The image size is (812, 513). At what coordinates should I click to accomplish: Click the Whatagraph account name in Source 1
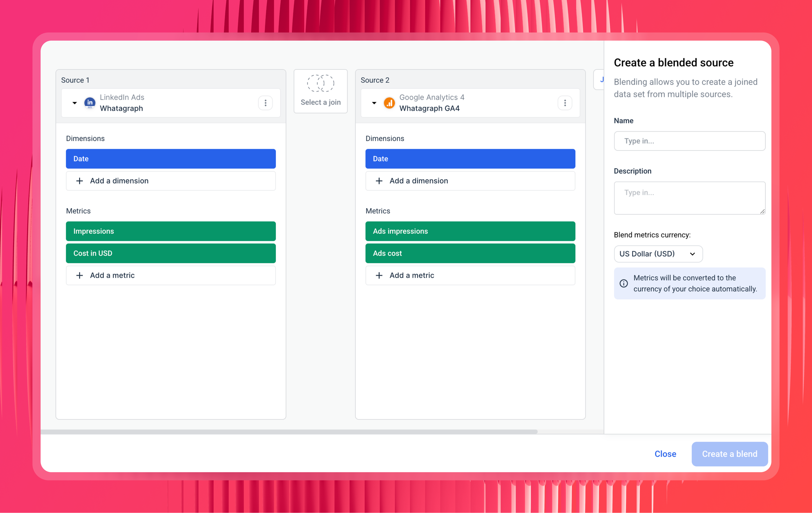click(122, 108)
